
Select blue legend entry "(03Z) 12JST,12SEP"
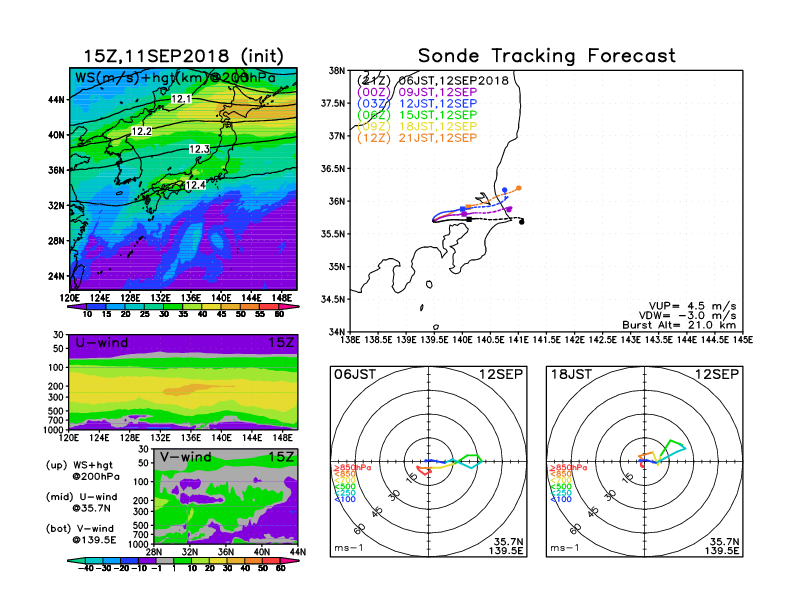tap(417, 104)
